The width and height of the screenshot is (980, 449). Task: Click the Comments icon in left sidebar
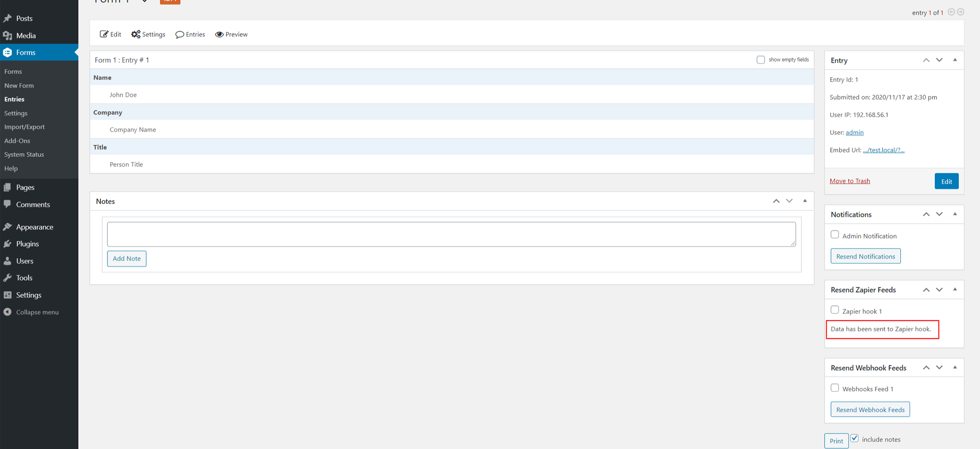click(x=8, y=204)
